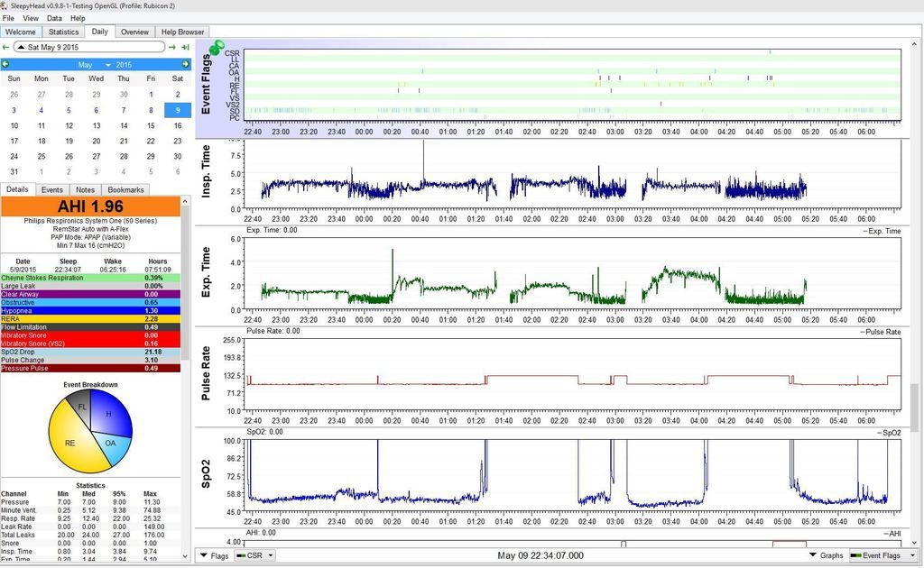Viewport: 924px width, 568px height.
Task: Click the FL slice of Event Breakdown pie
Action: pyautogui.click(x=81, y=407)
